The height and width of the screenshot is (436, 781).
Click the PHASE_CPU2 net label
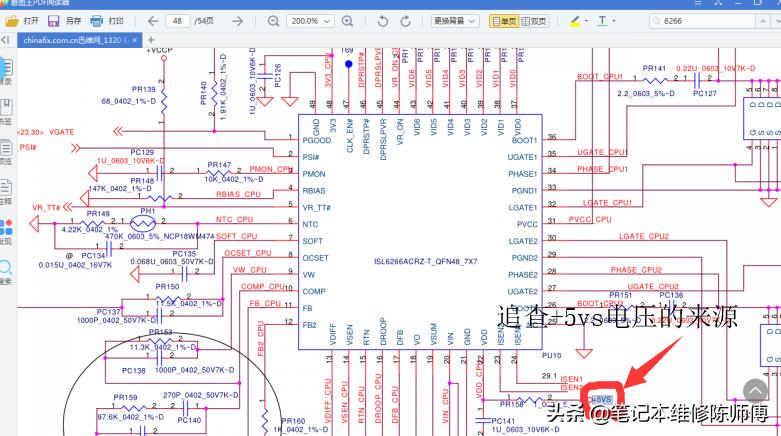(636, 270)
